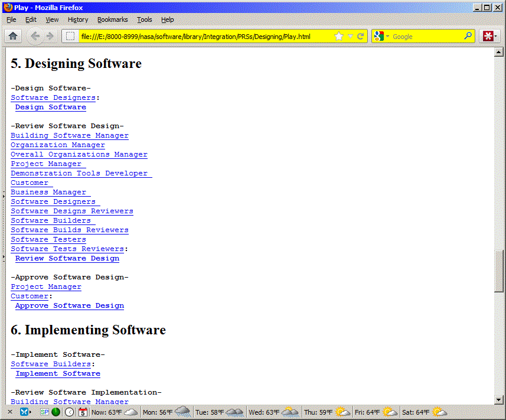Bookmark this page with the star icon
The image size is (506, 420).
coord(339,36)
